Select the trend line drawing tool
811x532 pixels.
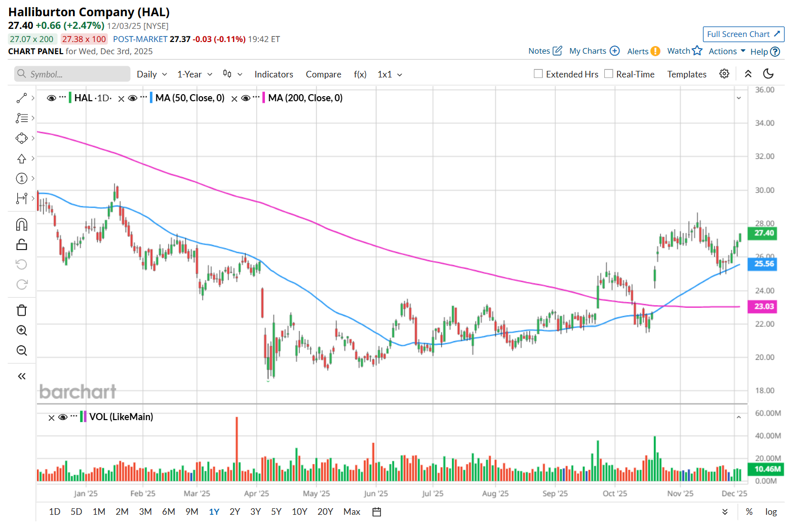point(22,98)
